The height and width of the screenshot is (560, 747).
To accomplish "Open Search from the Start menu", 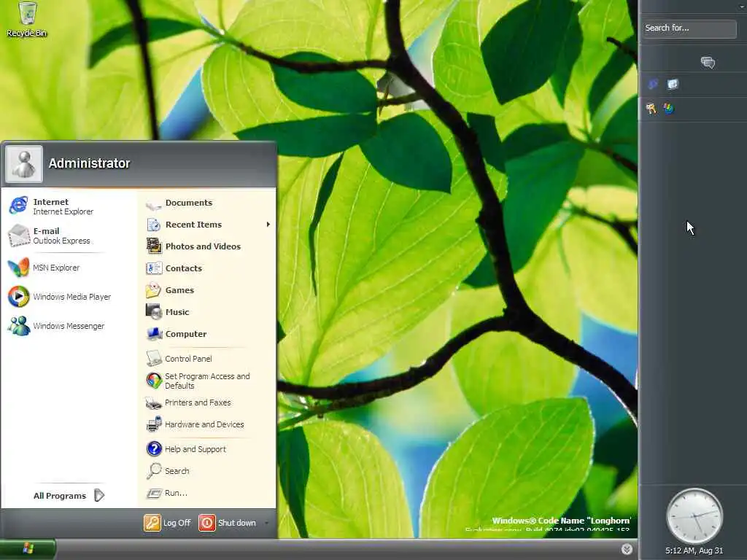I will click(x=169, y=471).
